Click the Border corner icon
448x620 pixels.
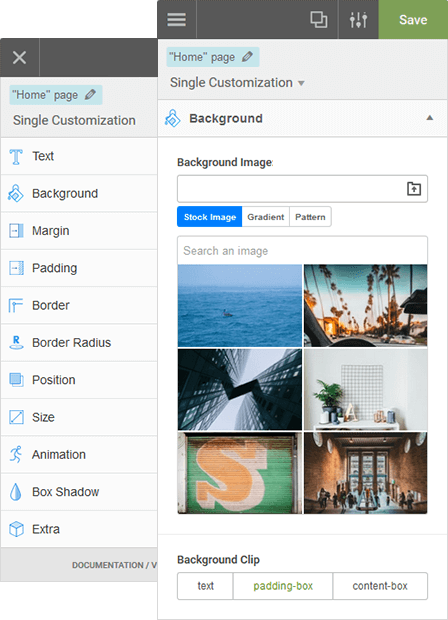[16, 305]
